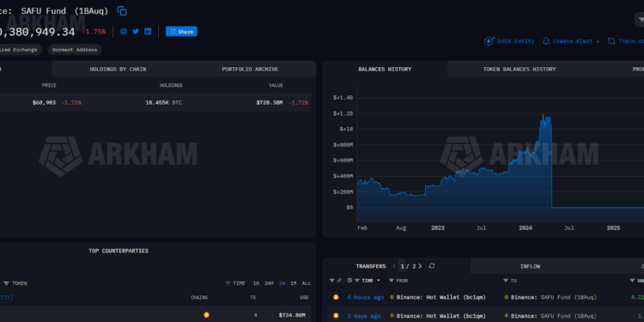Viewport: 644px width, 322px height.
Task: Click the Trace Address link
Action: tap(631, 41)
